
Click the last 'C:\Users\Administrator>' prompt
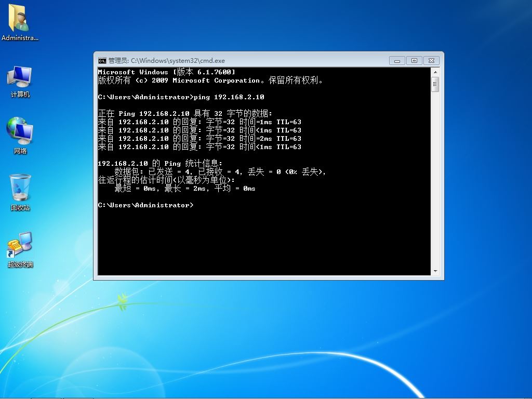click(x=145, y=205)
